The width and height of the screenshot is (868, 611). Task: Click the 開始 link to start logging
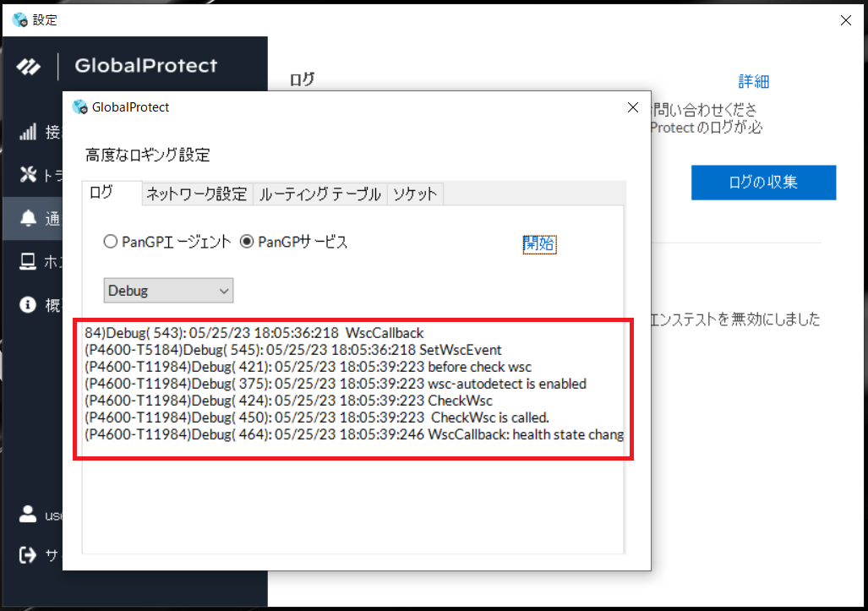[539, 243]
